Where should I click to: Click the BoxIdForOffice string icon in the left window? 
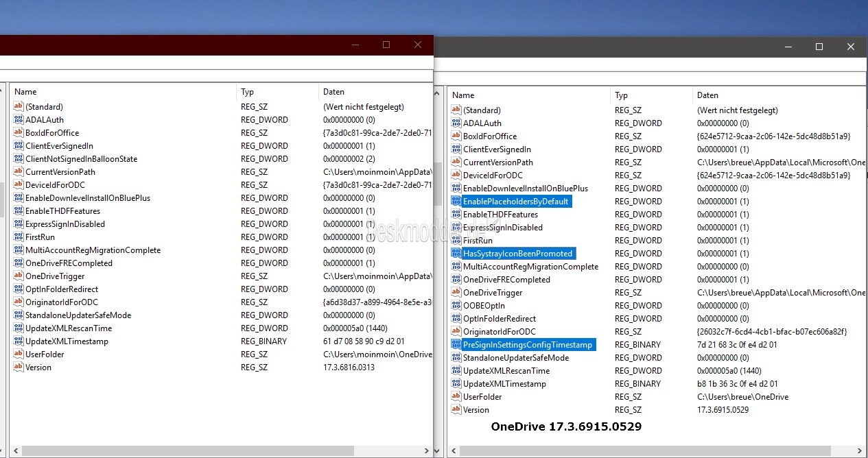click(x=18, y=132)
